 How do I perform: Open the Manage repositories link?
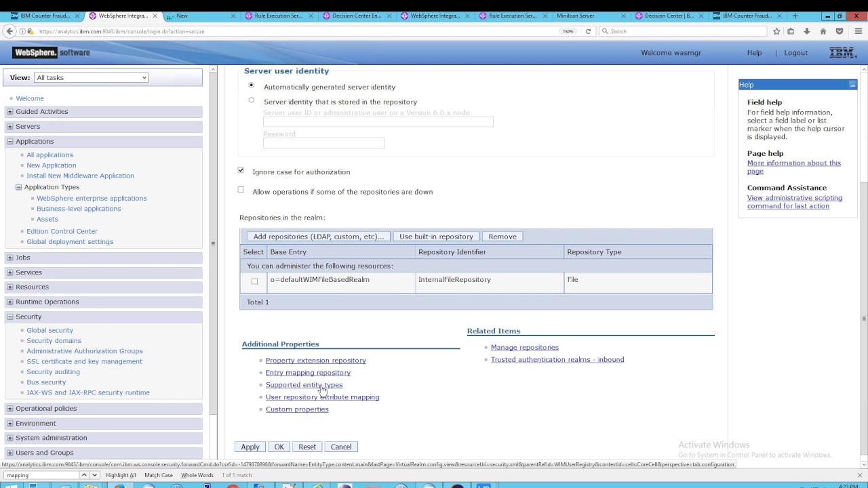pos(525,348)
